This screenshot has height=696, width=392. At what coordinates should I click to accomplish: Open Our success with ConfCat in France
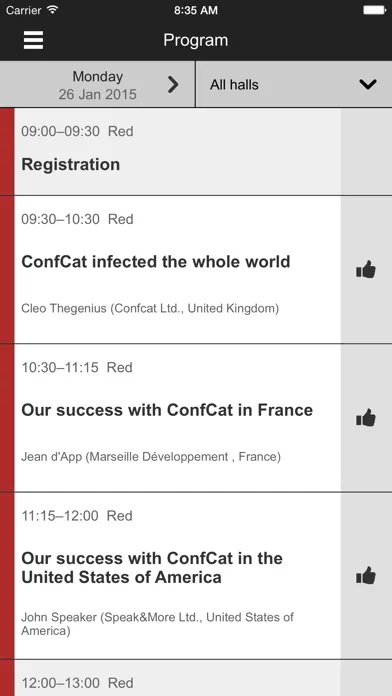tap(167, 410)
